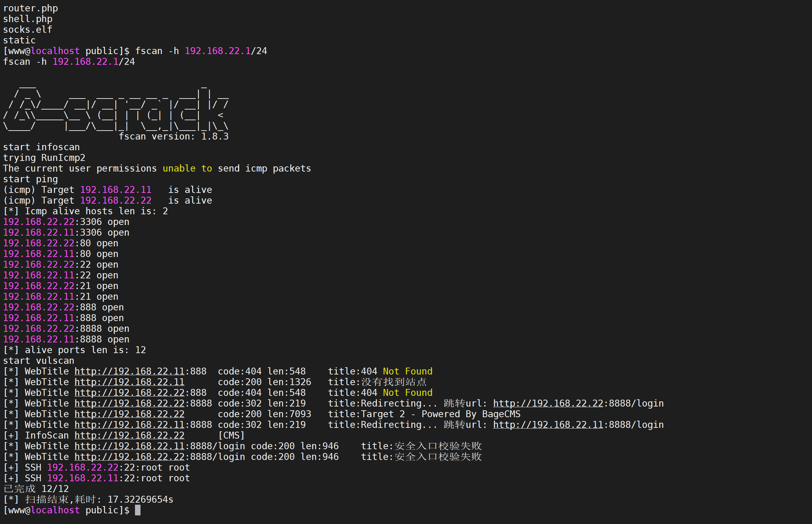
Task: Open http://192.168.22.22 link on the :888 WebTitle line
Action: pos(129,393)
